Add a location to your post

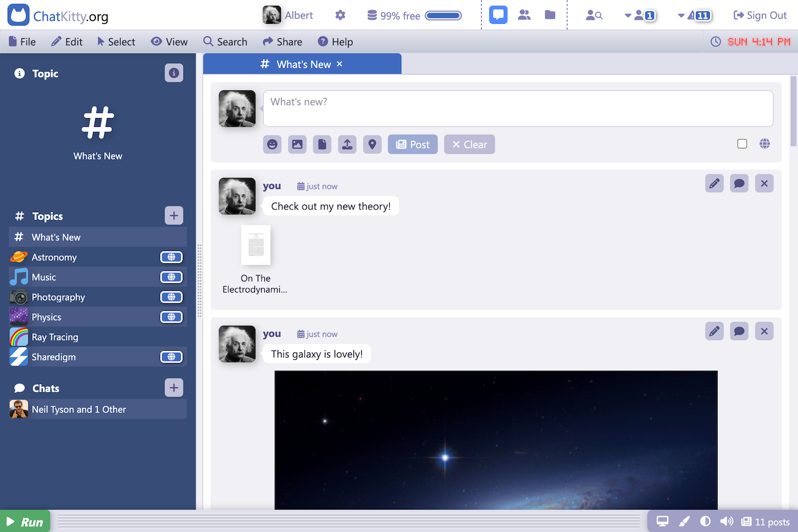(372, 144)
